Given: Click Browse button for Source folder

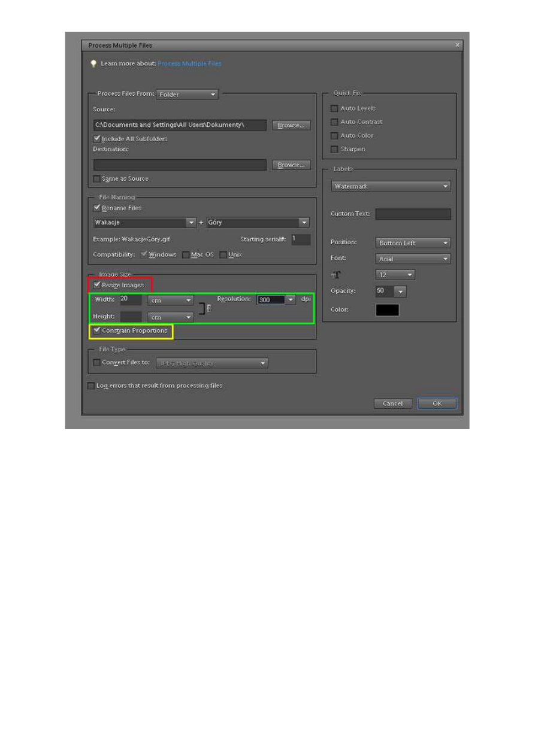Looking at the screenshot, I should click(x=291, y=126).
